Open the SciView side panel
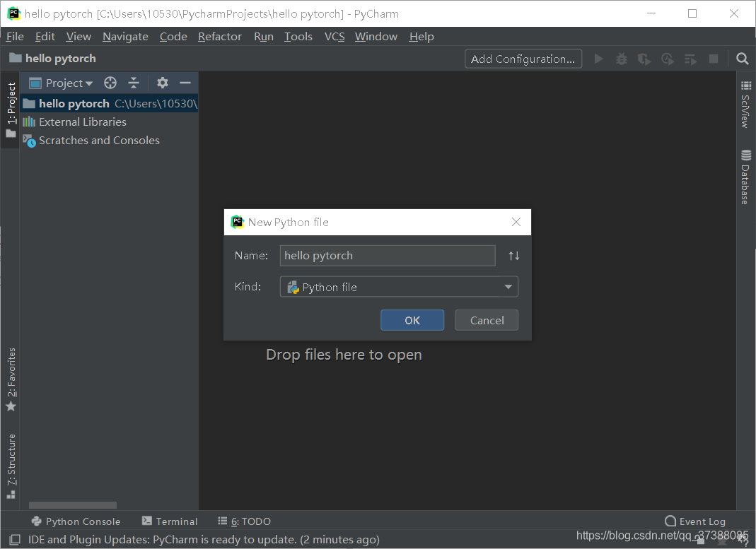 [x=745, y=105]
